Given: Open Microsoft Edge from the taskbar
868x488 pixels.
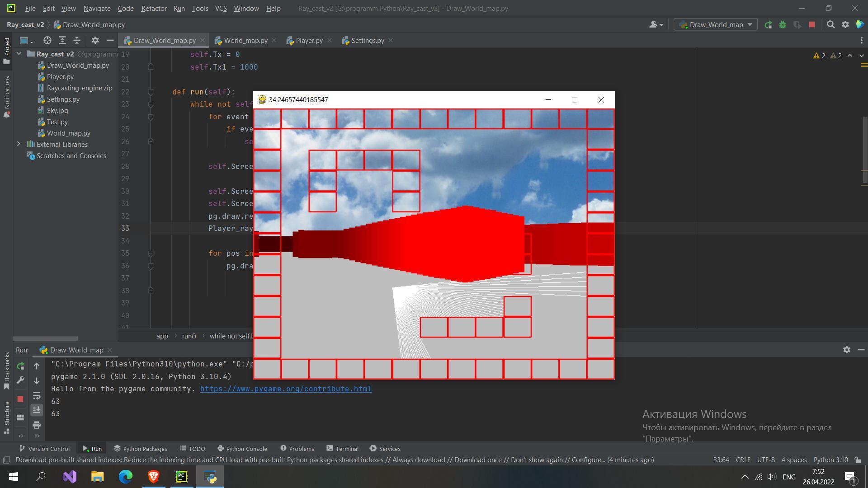Looking at the screenshot, I should click(125, 477).
